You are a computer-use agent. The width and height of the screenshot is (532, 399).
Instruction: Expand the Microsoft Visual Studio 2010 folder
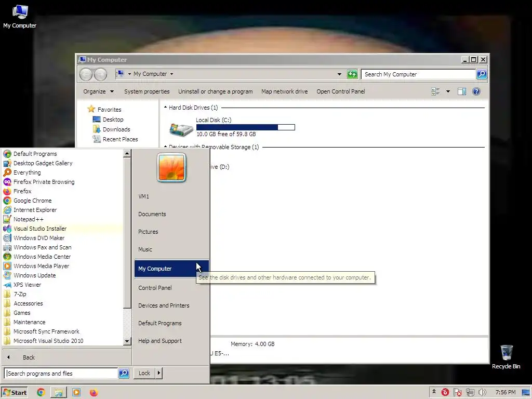[x=44, y=341]
